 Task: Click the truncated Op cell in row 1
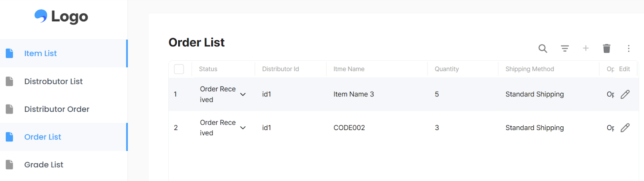coord(610,94)
